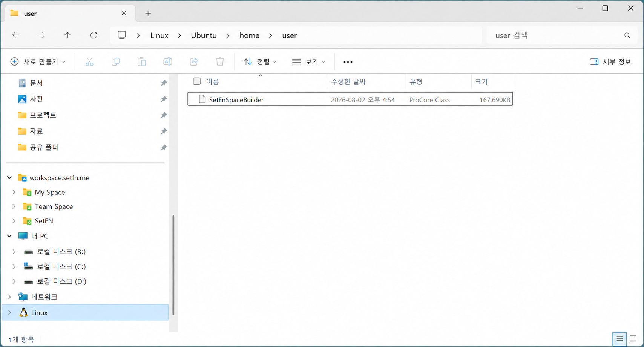Viewport: 644px width, 347px height.
Task: Expand 로컬 디스크 (D:) drive
Action: 14,281
